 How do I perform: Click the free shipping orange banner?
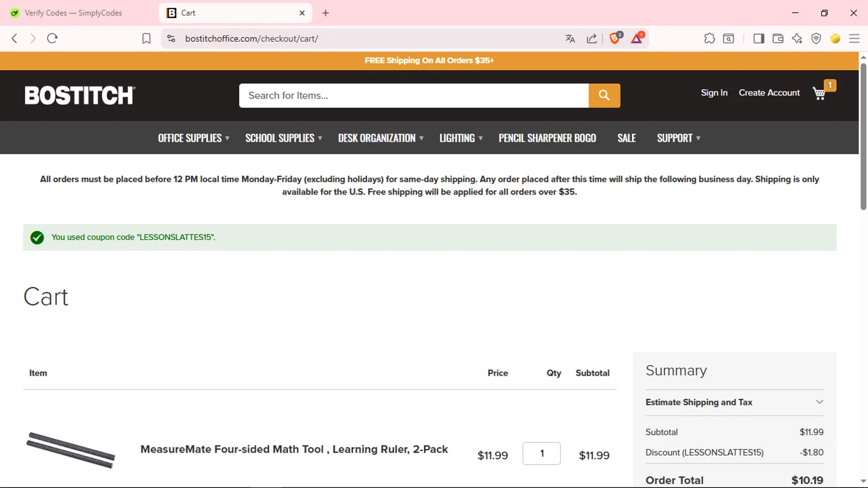pos(429,60)
